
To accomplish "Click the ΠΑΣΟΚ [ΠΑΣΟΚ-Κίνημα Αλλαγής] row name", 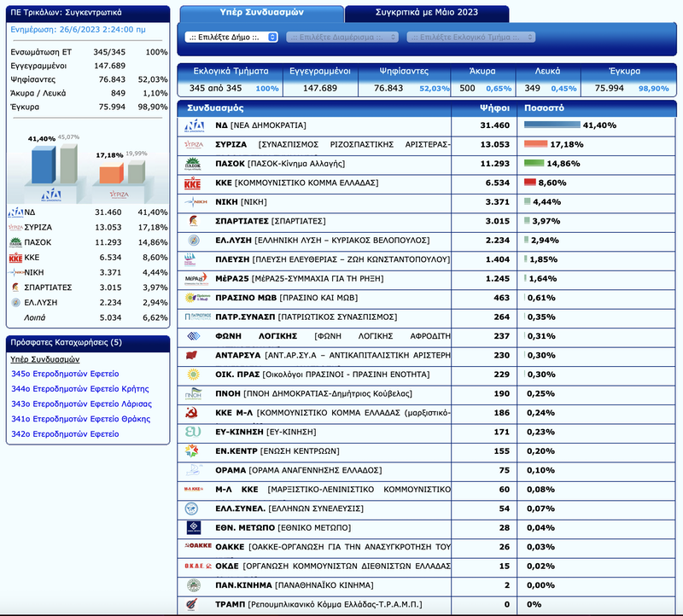I will [x=280, y=164].
